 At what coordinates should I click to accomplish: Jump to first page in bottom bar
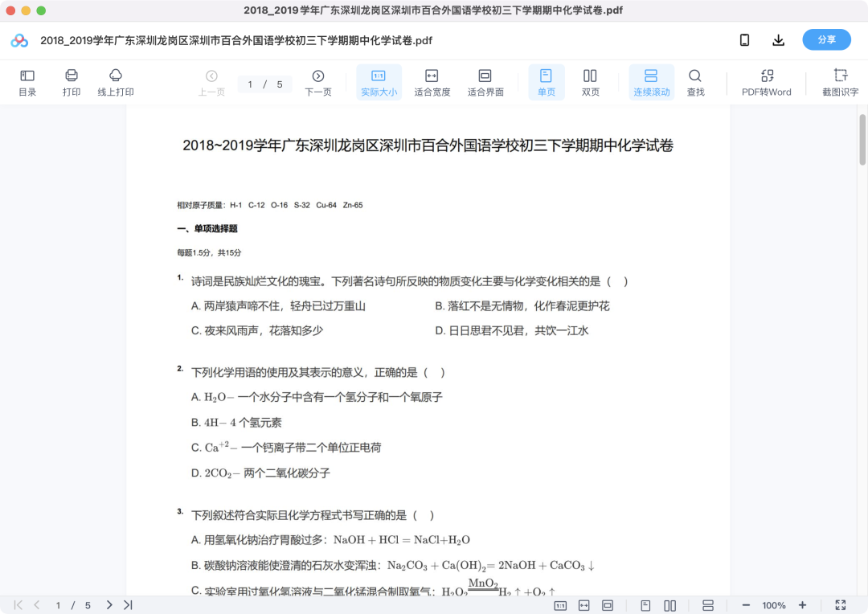pos(18,605)
